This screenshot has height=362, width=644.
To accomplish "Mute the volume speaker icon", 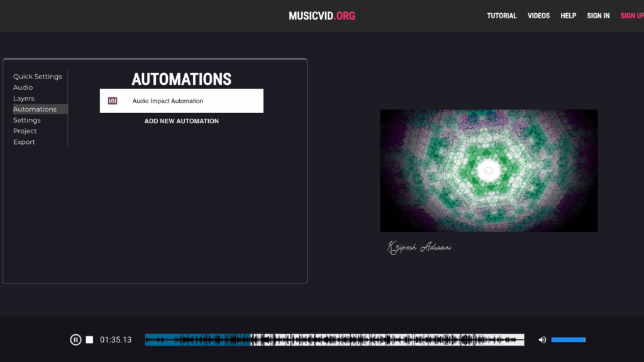I will 542,340.
